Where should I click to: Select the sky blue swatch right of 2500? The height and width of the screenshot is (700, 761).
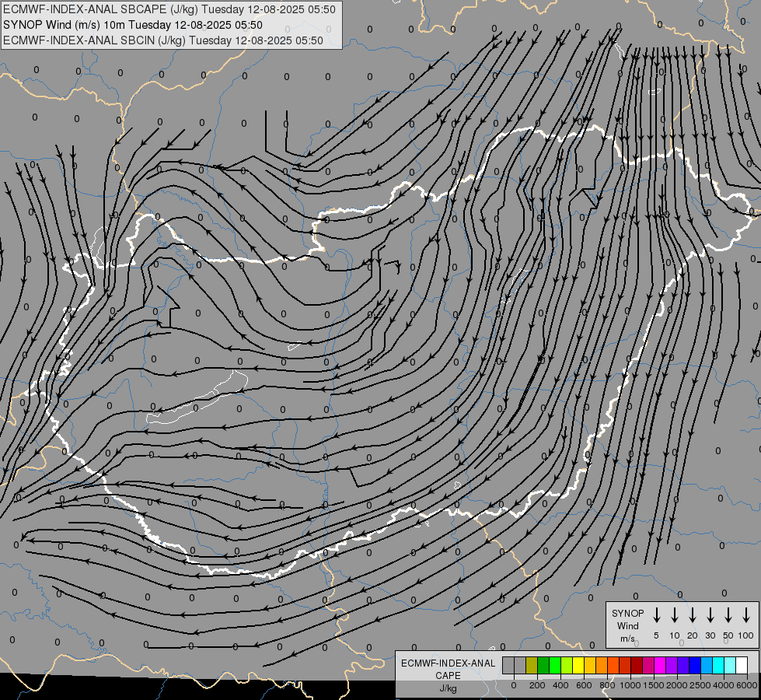[706, 665]
